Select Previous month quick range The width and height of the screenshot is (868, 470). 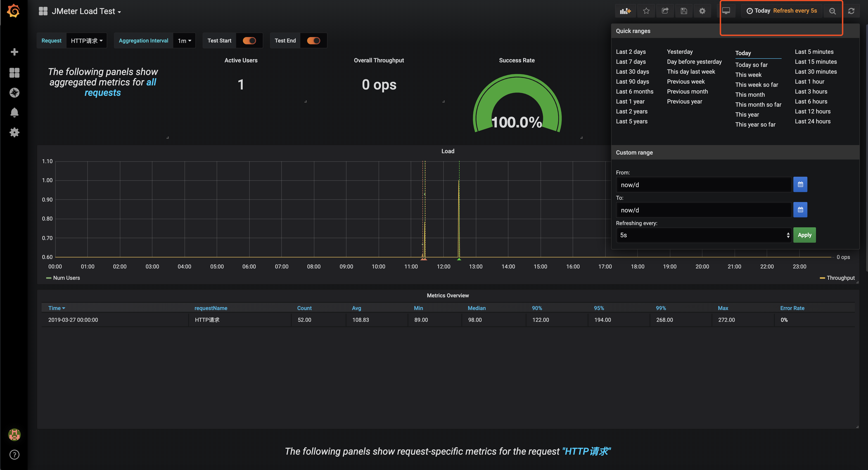tap(687, 91)
